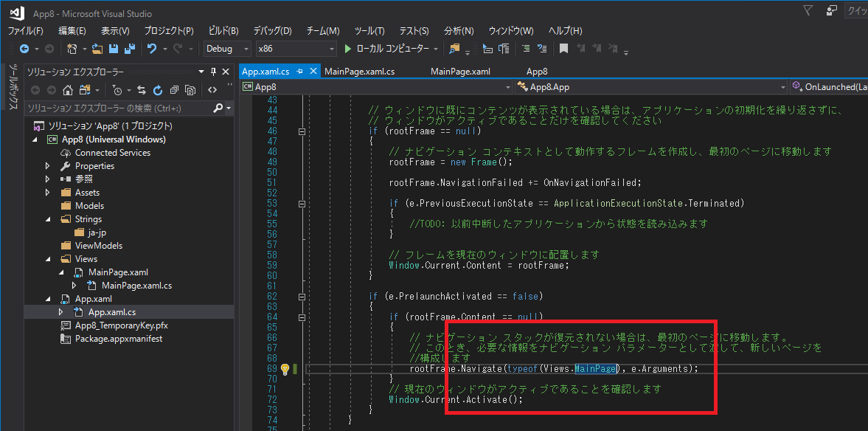This screenshot has height=431, width=868.
Task: Collapse the Views folder
Action: [x=48, y=259]
